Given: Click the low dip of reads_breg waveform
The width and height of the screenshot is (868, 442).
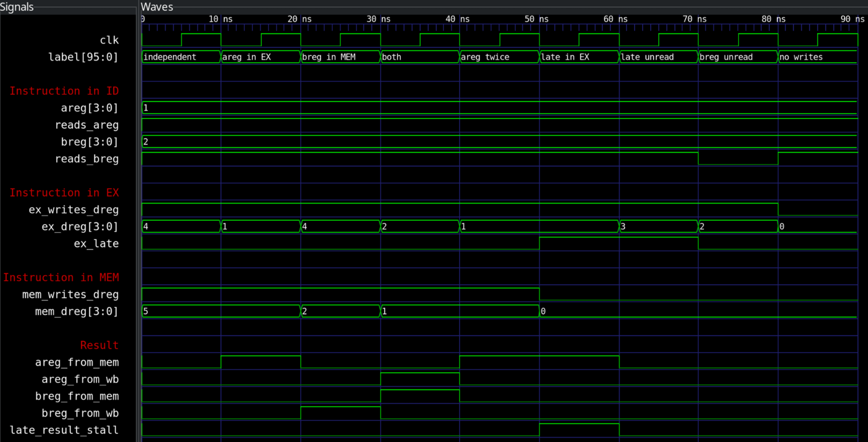Looking at the screenshot, I should point(738,159).
